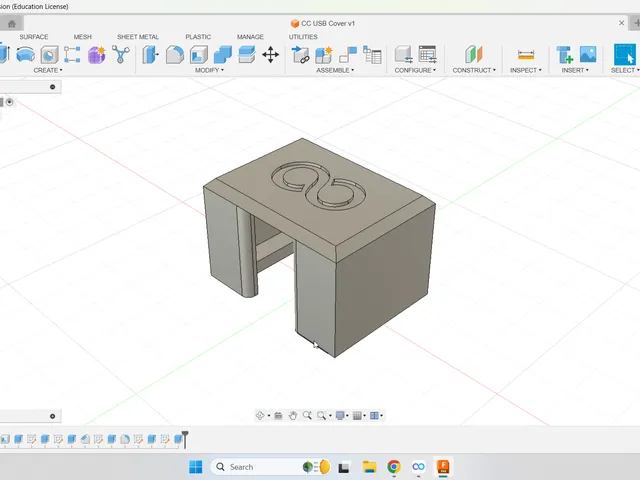Image resolution: width=640 pixels, height=480 pixels.
Task: Expand the INSPECT dropdown menu
Action: point(526,70)
